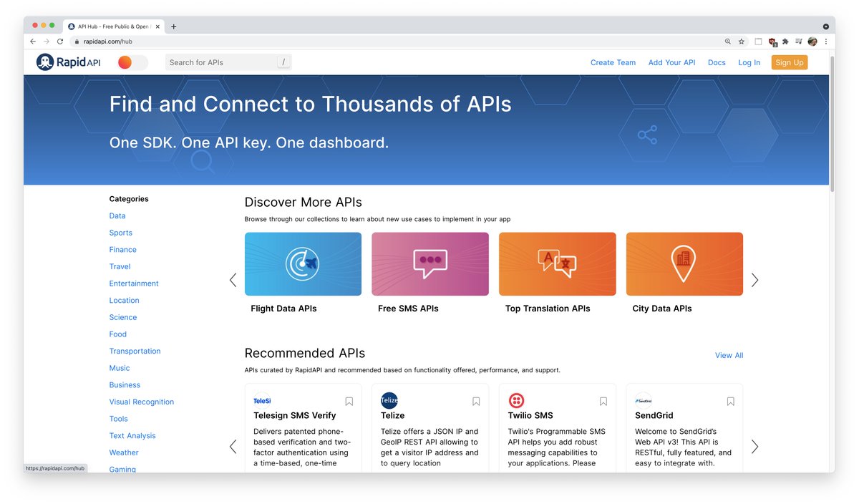Viewport: 859px width, 504px height.
Task: Click the SendGrid logo icon
Action: click(644, 401)
